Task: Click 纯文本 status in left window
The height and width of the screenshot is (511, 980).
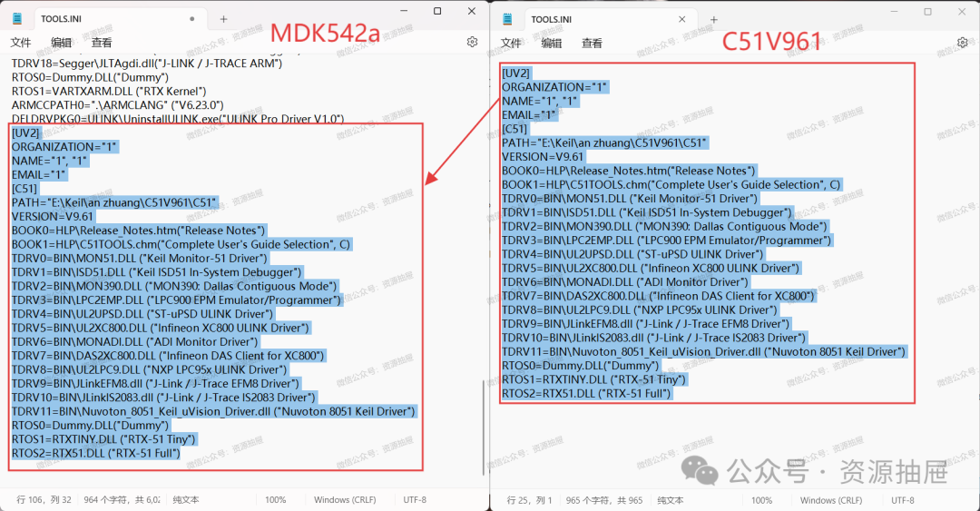Action: point(186,500)
